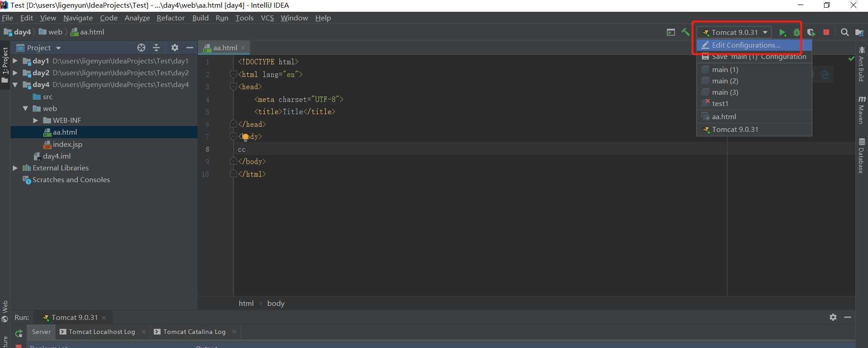
Task: Select main (1) run configuration
Action: 754,69
